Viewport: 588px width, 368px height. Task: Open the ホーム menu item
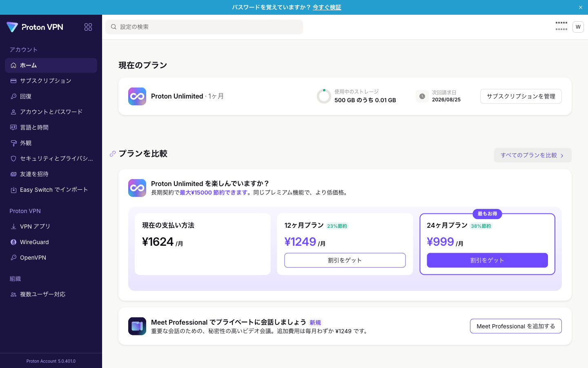(51, 65)
